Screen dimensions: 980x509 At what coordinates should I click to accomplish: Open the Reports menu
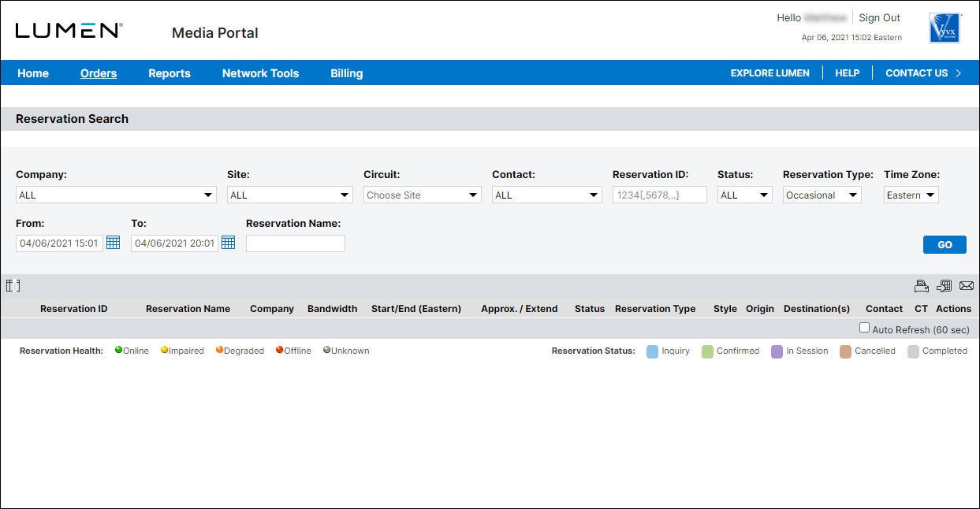(x=170, y=73)
